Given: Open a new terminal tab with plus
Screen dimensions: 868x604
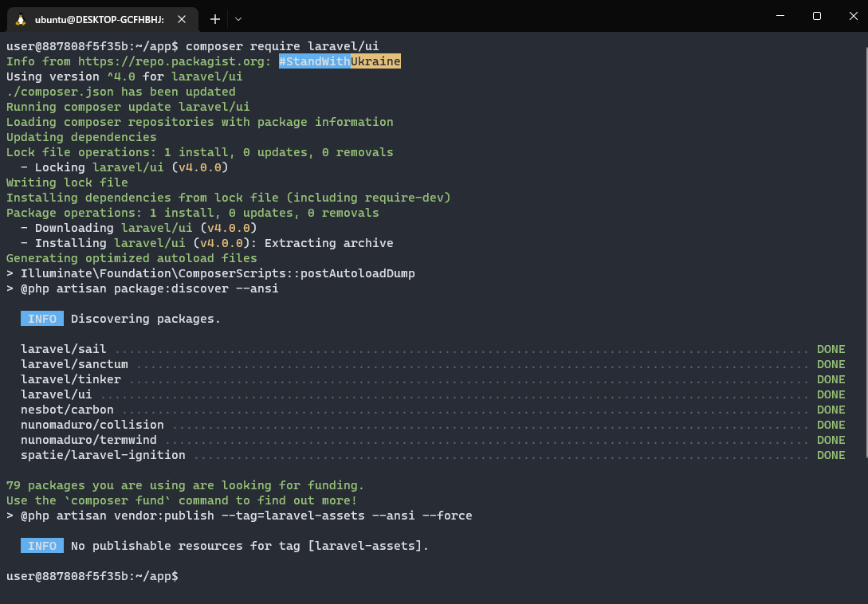Looking at the screenshot, I should point(214,19).
